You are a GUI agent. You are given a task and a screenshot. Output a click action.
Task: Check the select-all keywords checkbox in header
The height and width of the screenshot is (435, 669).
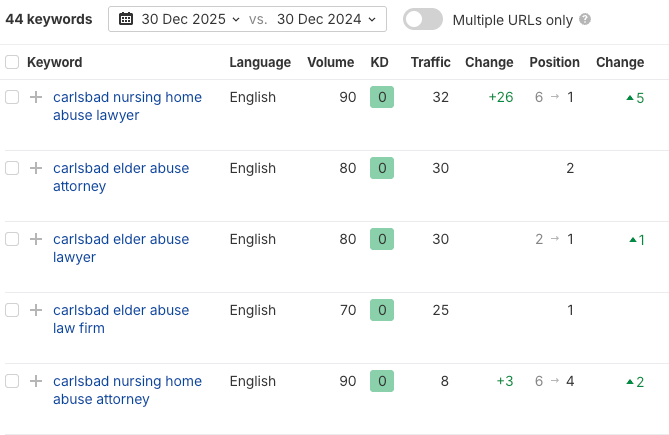point(12,62)
